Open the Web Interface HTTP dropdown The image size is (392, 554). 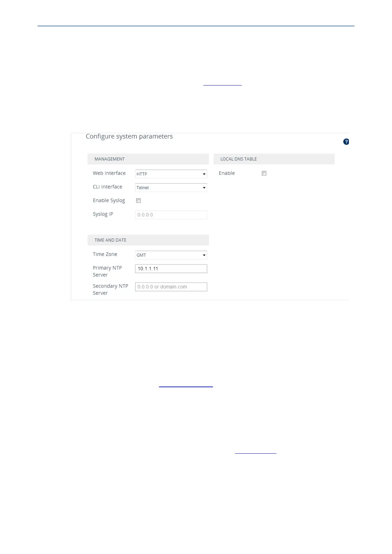click(x=171, y=174)
